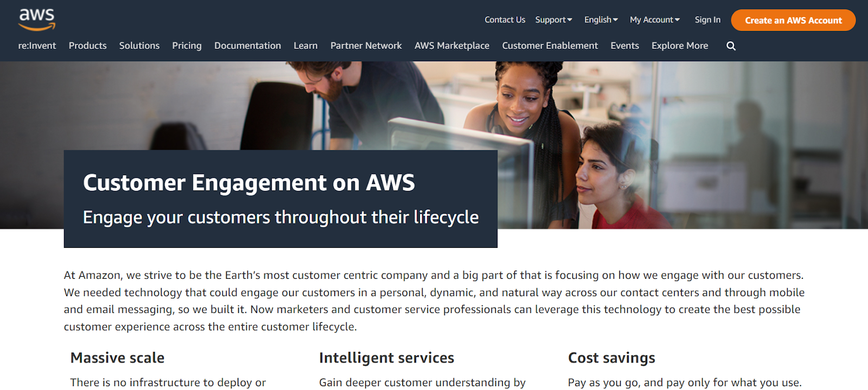This screenshot has height=390, width=868.
Task: Click Create an AWS Account button
Action: [x=793, y=20]
